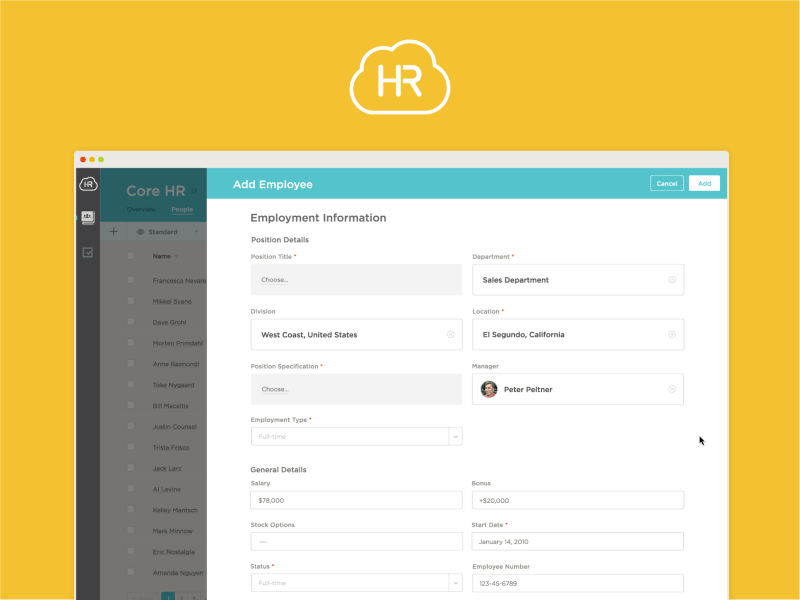
Task: Click into the Salary input field
Action: (x=356, y=500)
